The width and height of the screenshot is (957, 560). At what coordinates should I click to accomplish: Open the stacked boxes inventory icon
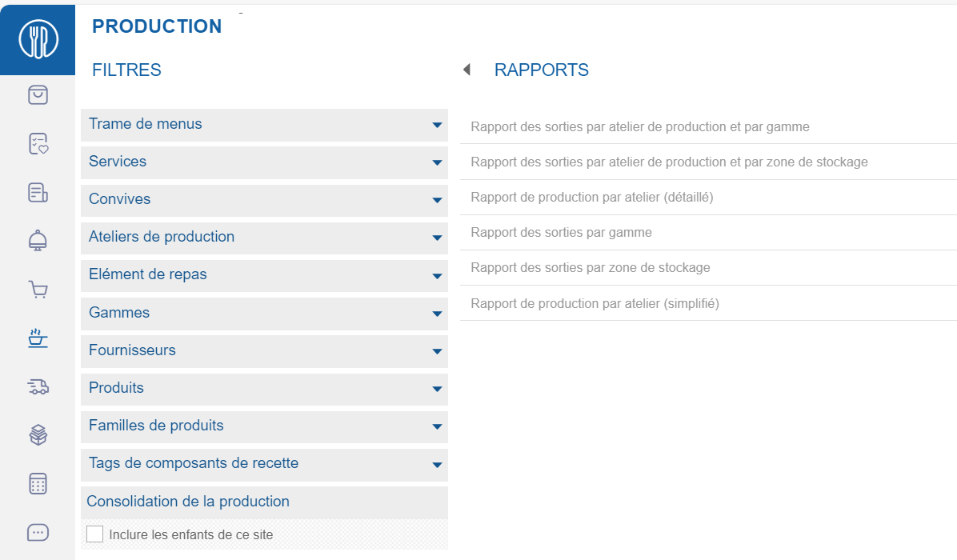pos(38,434)
